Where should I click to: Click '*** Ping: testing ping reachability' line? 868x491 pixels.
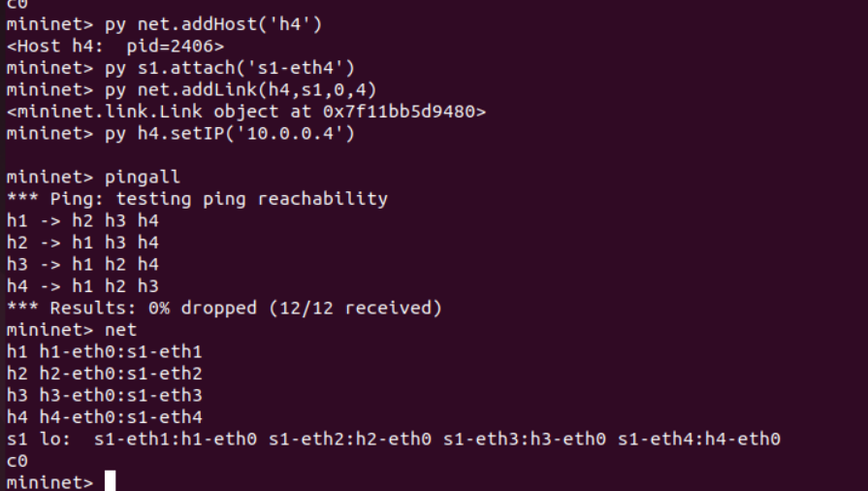(197, 199)
